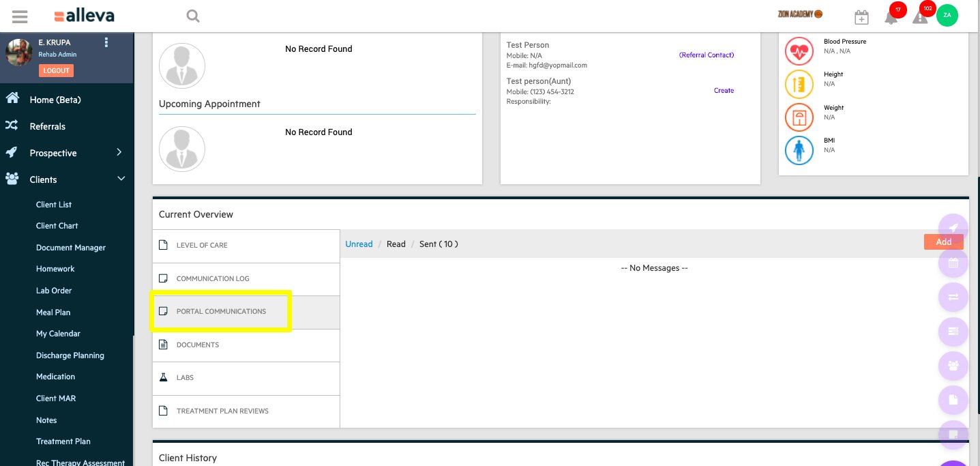980x466 pixels.
Task: Open the three-dot menu beside E. KRUPA
Action: point(106,42)
